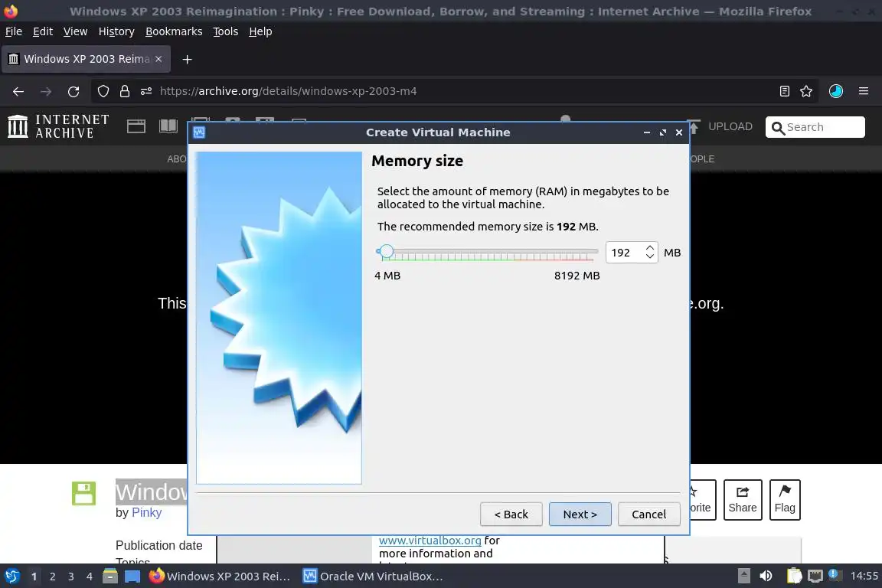Expand hidden system tray items arrow

tap(743, 577)
